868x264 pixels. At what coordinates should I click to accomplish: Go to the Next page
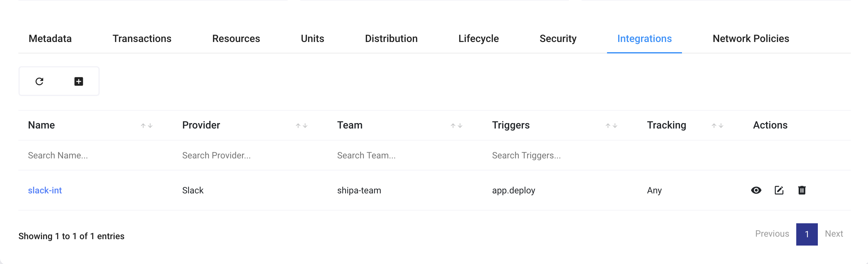[x=834, y=233]
